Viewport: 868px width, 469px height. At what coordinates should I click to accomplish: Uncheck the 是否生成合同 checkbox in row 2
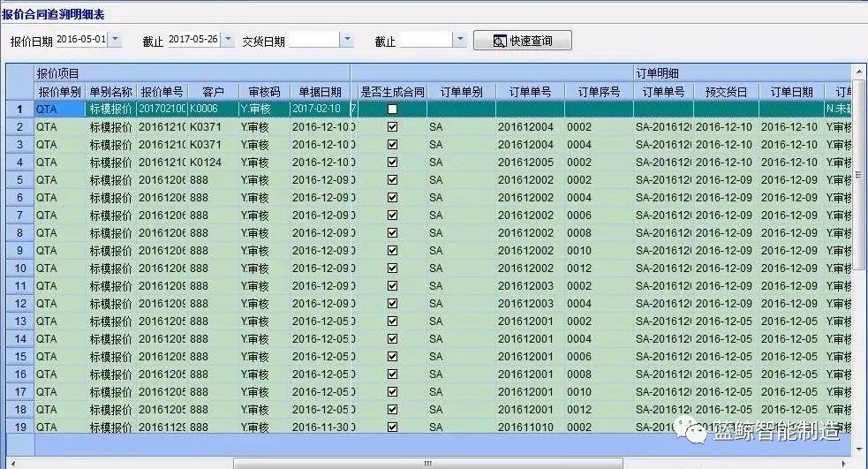pos(392,127)
